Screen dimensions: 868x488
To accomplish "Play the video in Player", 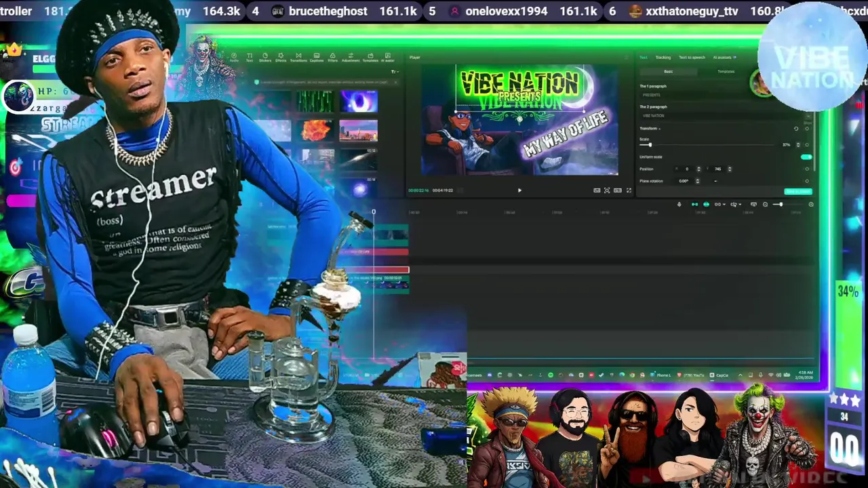I will coord(519,190).
